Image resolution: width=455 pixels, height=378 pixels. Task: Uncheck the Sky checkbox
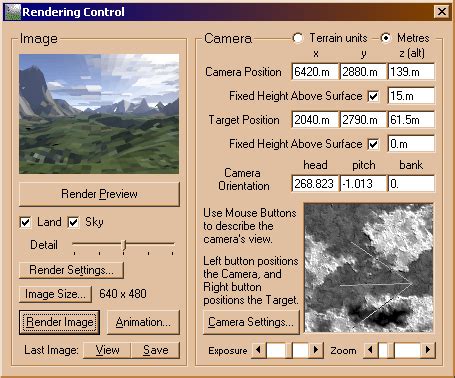click(73, 222)
